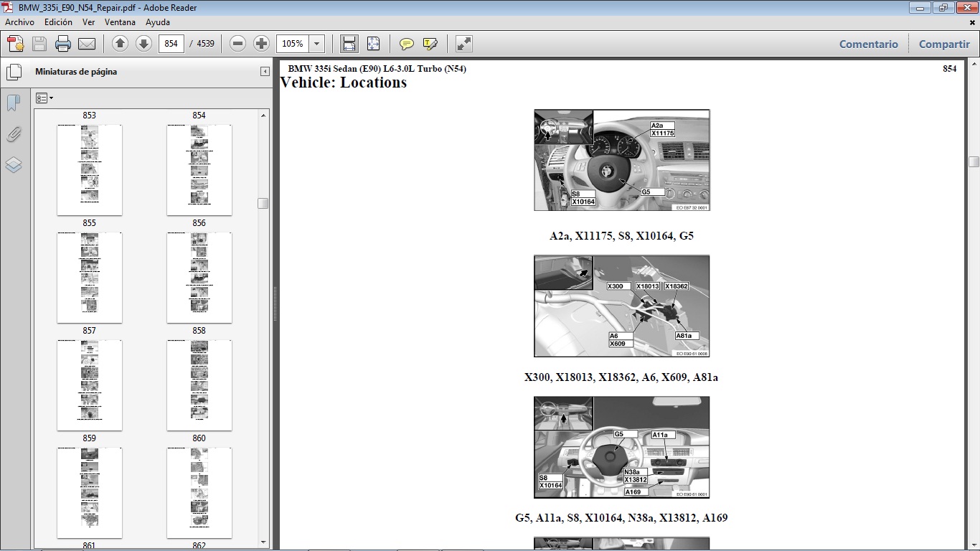Click the X300 connector location image

click(622, 306)
